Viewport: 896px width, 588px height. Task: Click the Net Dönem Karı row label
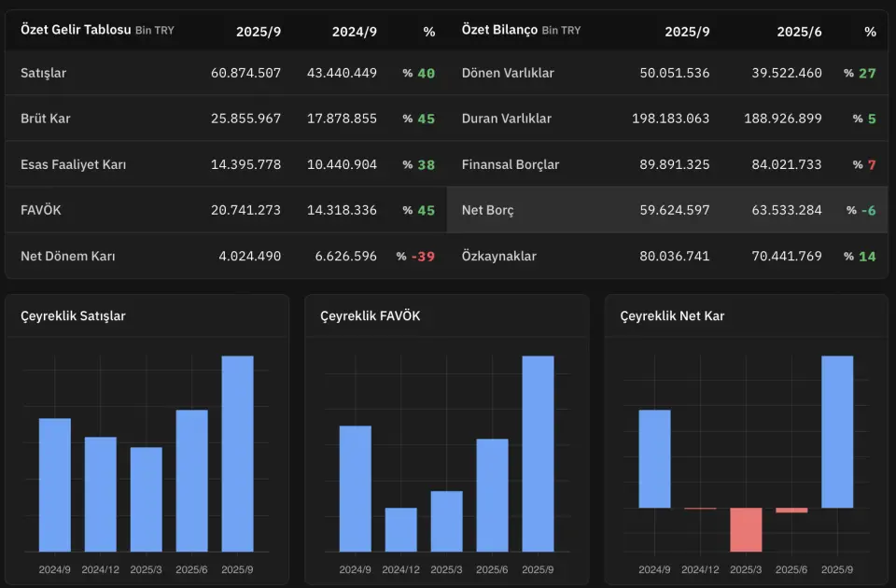click(x=68, y=256)
